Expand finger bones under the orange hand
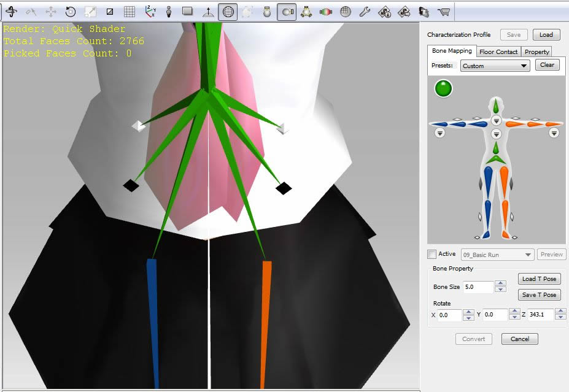Viewport: 569px width, 392px height. tap(554, 133)
